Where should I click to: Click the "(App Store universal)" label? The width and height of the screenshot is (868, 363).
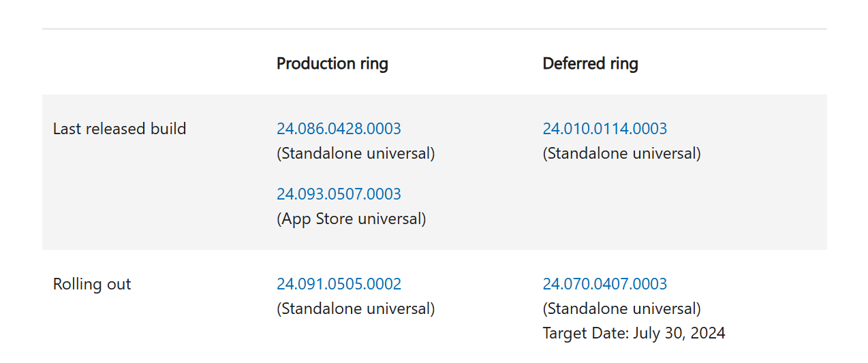point(351,219)
